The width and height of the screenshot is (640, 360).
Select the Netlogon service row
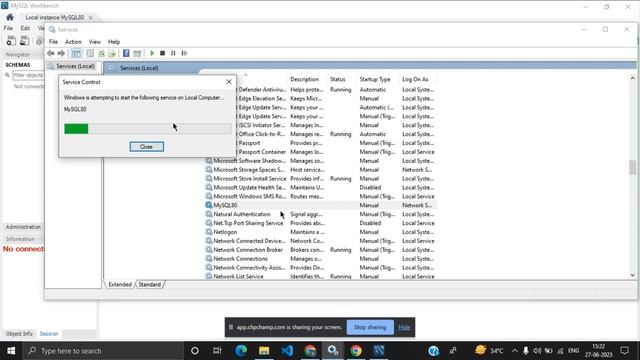point(320,232)
